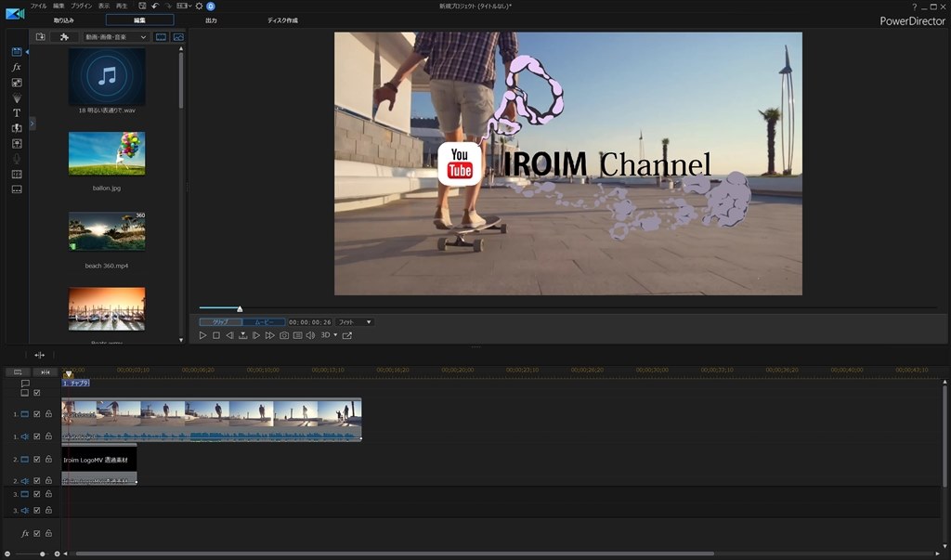Click the undo arrow icon
Image resolution: width=951 pixels, height=560 pixels.
[x=155, y=7]
